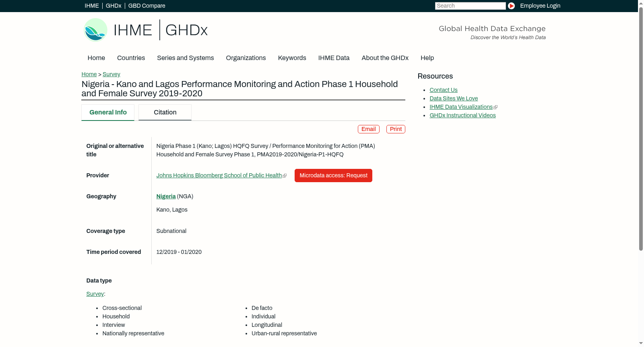Click the 'Time period covered' label
The height and width of the screenshot is (347, 644).
click(x=114, y=252)
